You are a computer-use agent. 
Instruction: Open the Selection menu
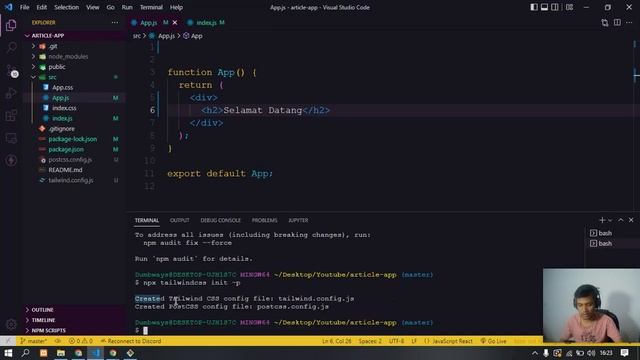(x=67, y=7)
